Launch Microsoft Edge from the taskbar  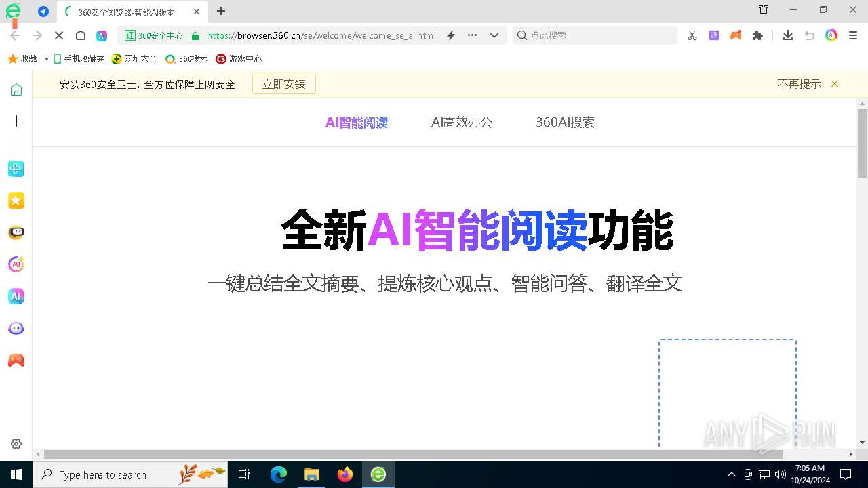279,474
